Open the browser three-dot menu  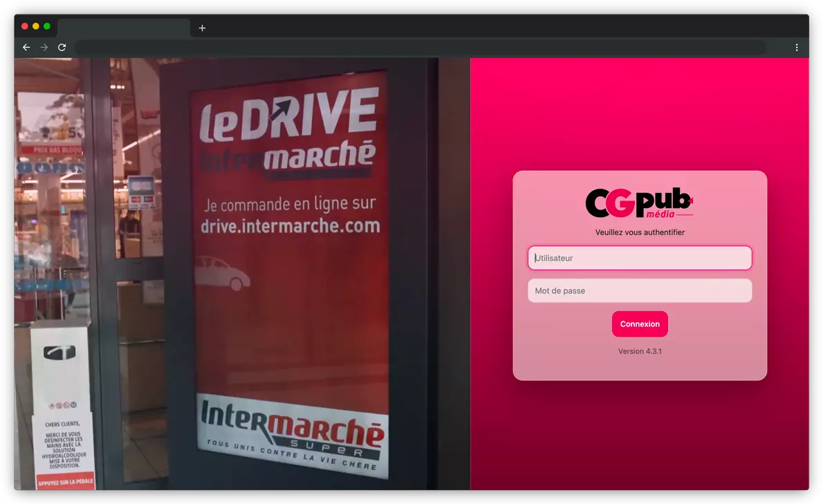[x=797, y=47]
